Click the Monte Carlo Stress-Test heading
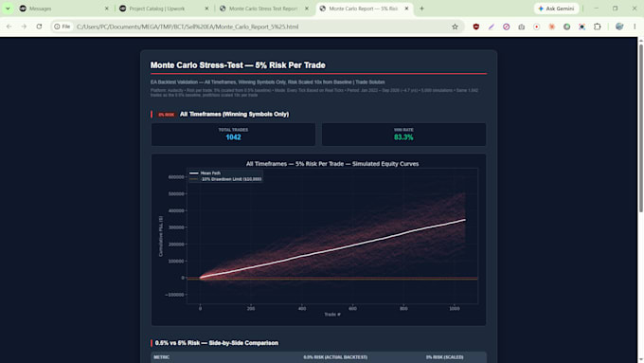This screenshot has height=363, width=644. pyautogui.click(x=238, y=65)
